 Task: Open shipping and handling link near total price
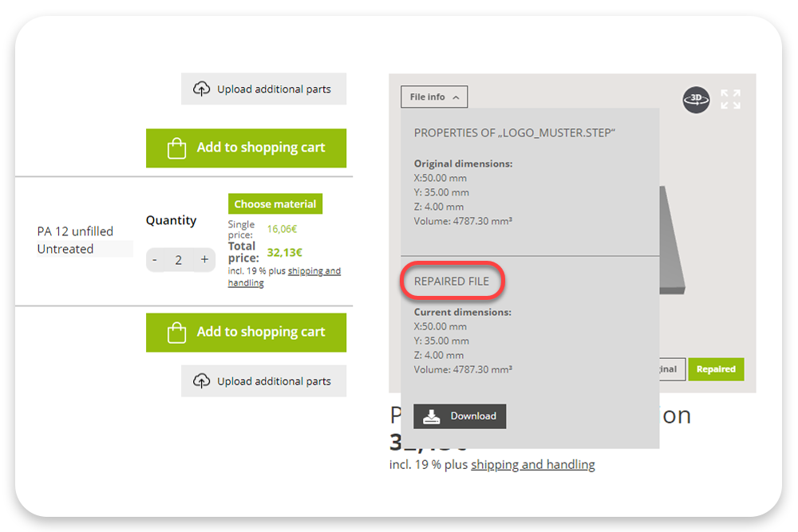[314, 270]
